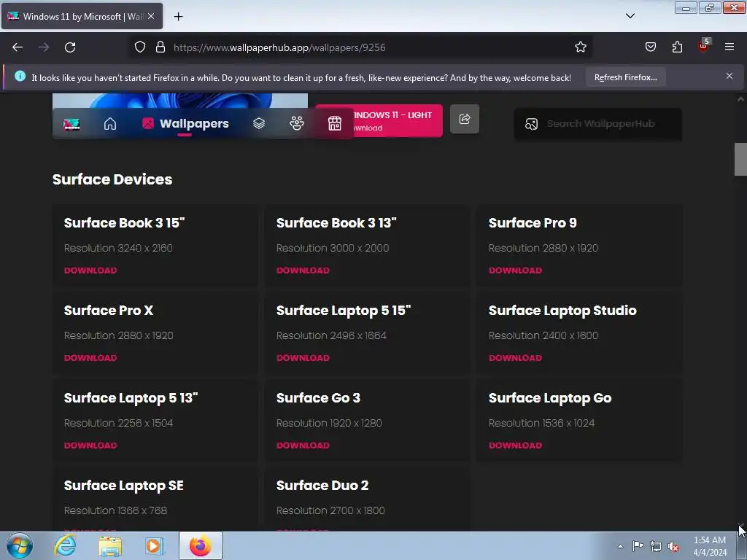Open the Wallpapers nav tab
747x560 pixels.
click(x=185, y=124)
